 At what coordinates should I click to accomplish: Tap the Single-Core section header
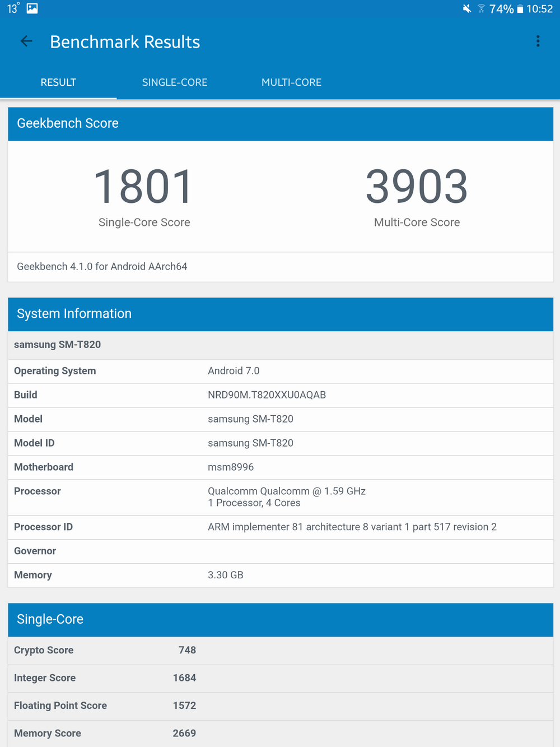(281, 620)
